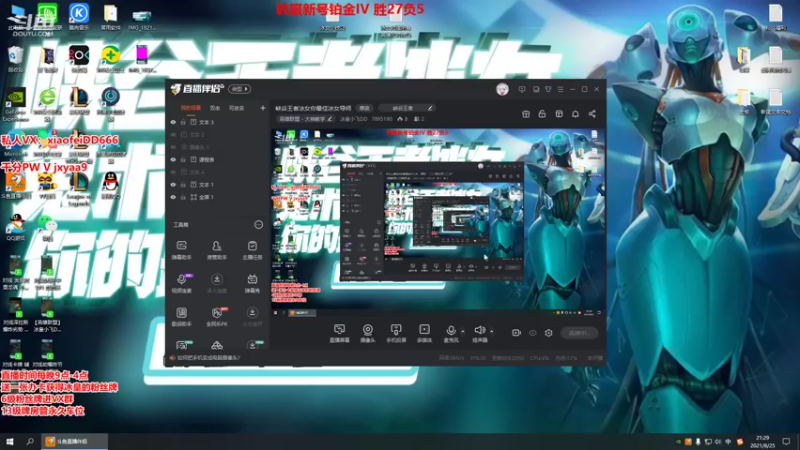Expand speaker volume arrow
This screenshot has width=800, height=450.
[x=491, y=331]
